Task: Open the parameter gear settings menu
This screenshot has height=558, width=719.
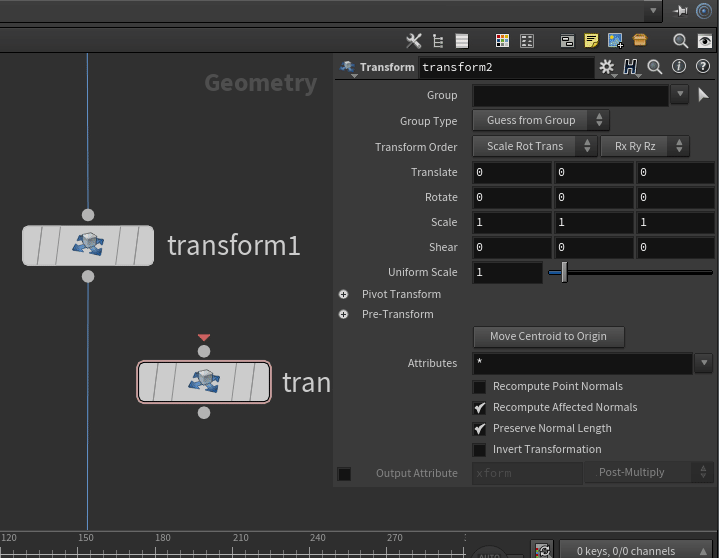Action: 606,67
